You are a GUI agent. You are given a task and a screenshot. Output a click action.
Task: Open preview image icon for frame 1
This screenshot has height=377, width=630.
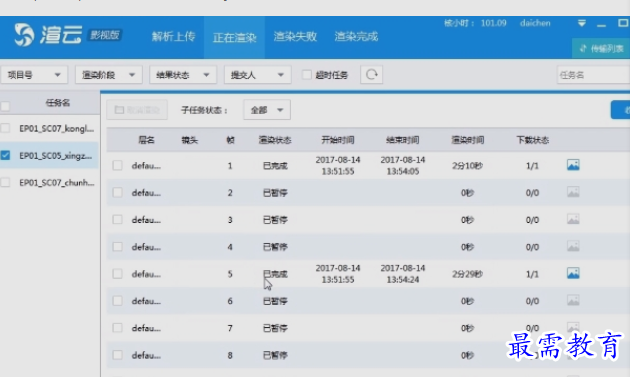click(573, 165)
